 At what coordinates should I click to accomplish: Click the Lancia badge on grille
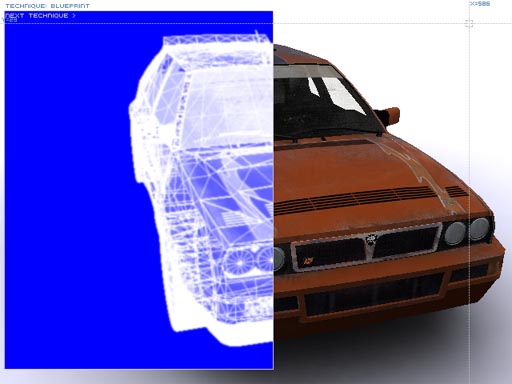coord(371,239)
